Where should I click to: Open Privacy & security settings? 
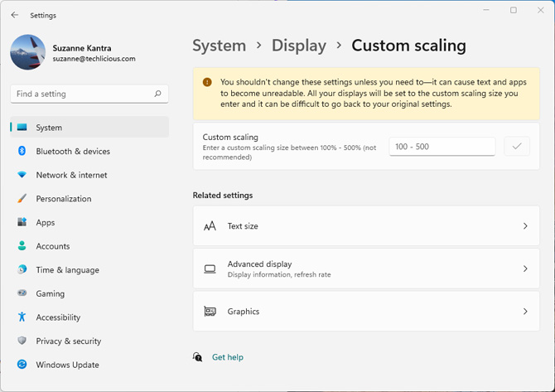coord(89,341)
